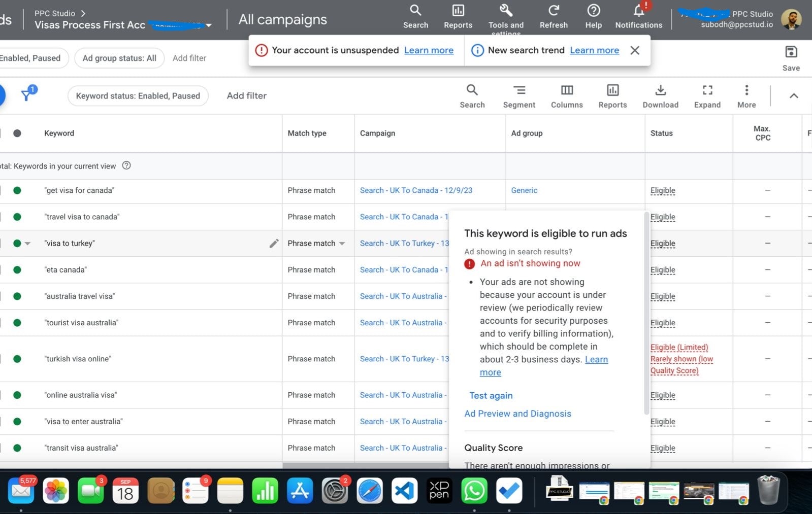
Task: Select the Ad group status: All filter
Action: tap(119, 58)
